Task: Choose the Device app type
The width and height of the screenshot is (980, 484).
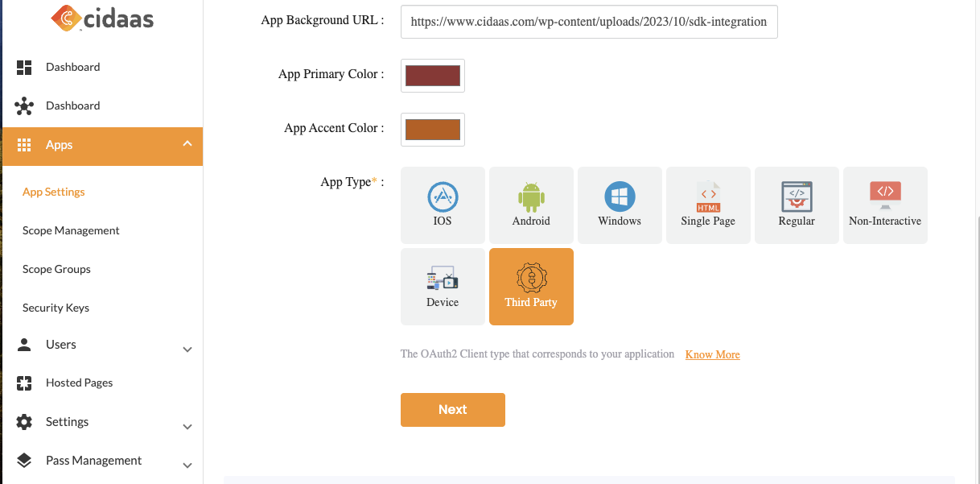Action: pyautogui.click(x=443, y=287)
